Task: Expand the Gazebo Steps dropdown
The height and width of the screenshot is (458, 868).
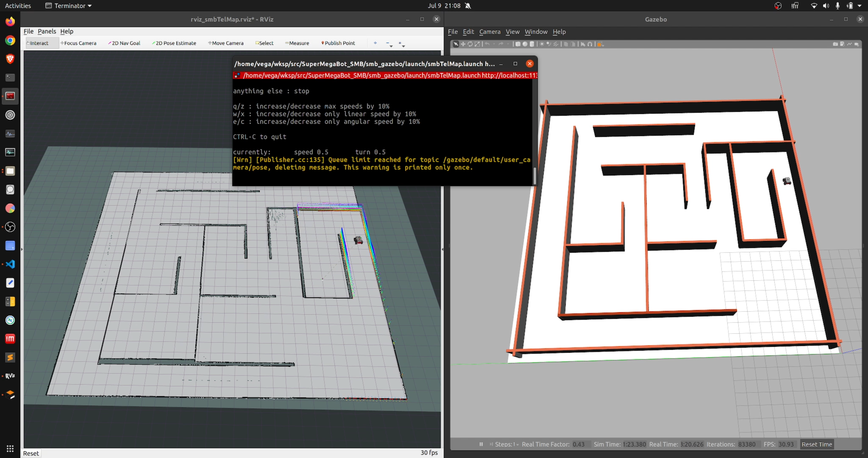Action: 517,444
